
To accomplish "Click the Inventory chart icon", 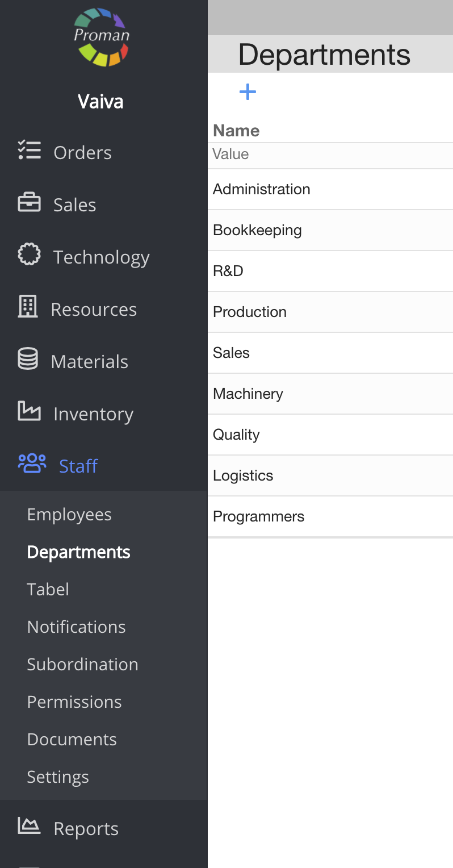I will click(29, 412).
